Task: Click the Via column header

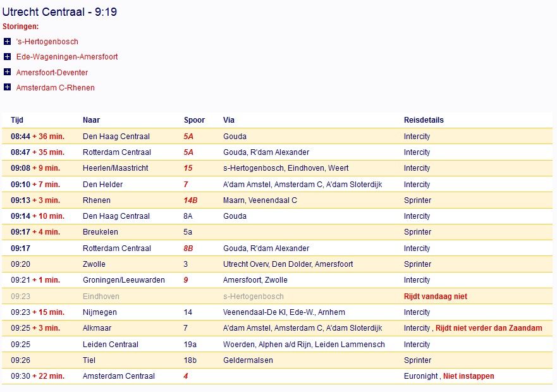Action: click(229, 120)
